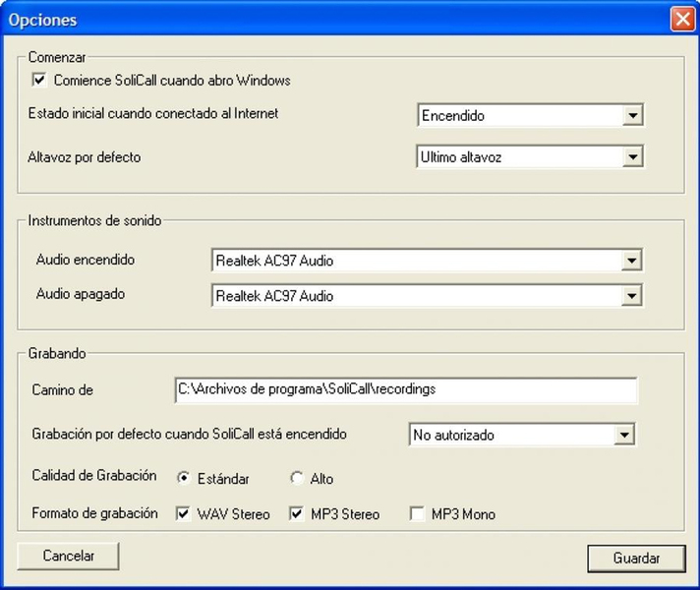
Task: Uncheck Comience SoliCall cuando abro Windows
Action: pyautogui.click(x=39, y=81)
